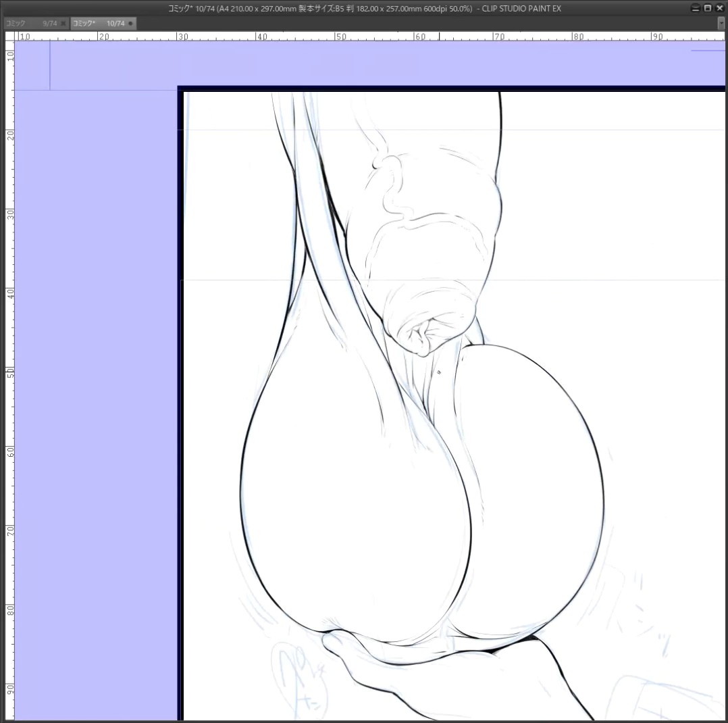Click the 10 mark on horizontal ruler
Viewport: 728px width, 723px height.
24,36
